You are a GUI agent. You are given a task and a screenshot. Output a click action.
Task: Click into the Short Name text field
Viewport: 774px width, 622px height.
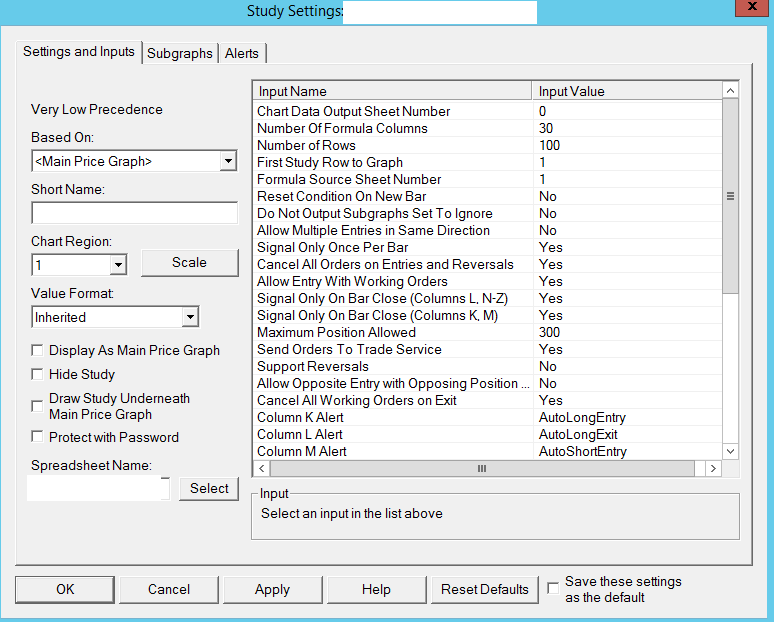(134, 213)
